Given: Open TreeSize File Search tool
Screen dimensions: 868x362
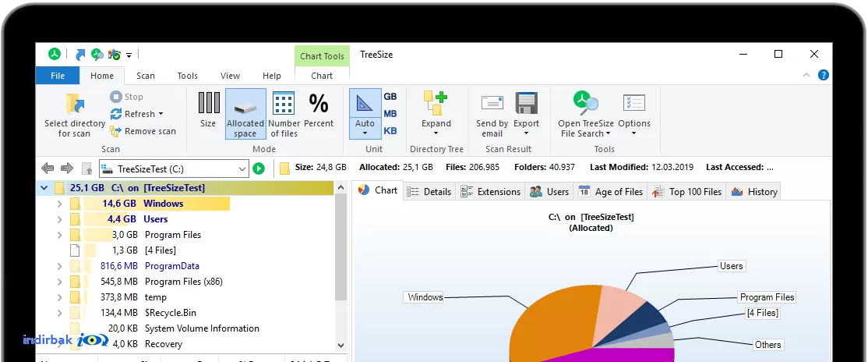Looking at the screenshot, I should (586, 114).
